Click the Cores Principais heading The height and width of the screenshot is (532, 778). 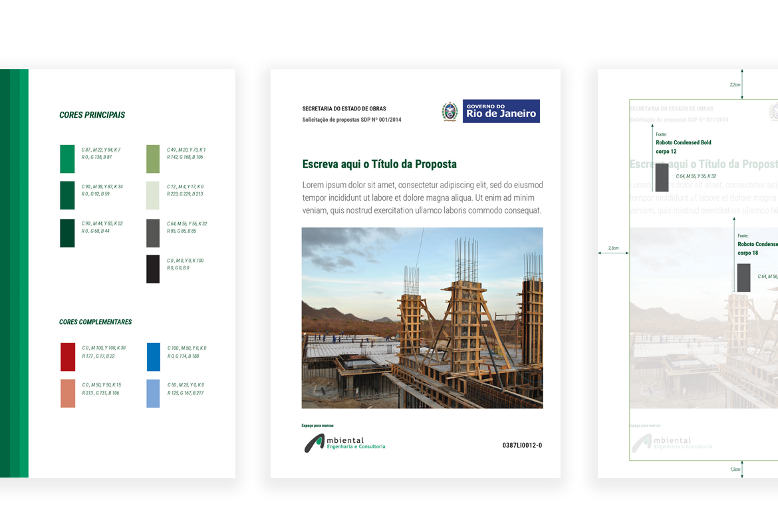click(92, 115)
